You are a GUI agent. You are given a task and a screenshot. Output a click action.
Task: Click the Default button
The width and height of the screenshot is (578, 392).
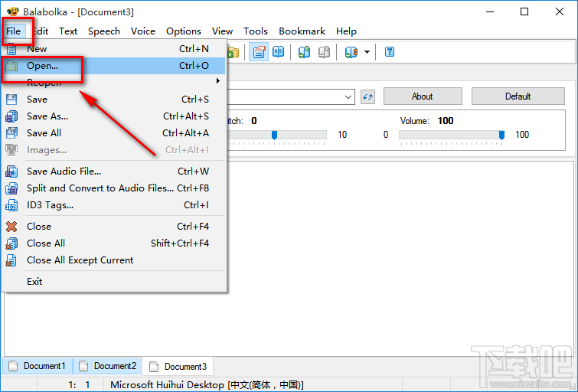coord(518,96)
